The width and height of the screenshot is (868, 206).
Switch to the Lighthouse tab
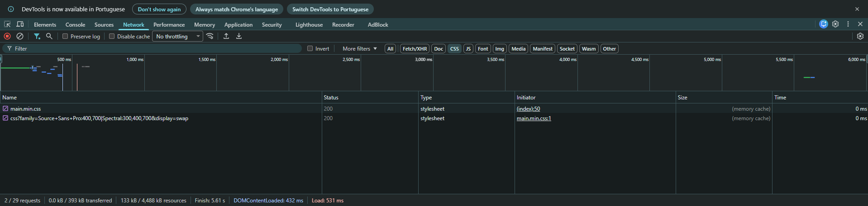tap(309, 24)
